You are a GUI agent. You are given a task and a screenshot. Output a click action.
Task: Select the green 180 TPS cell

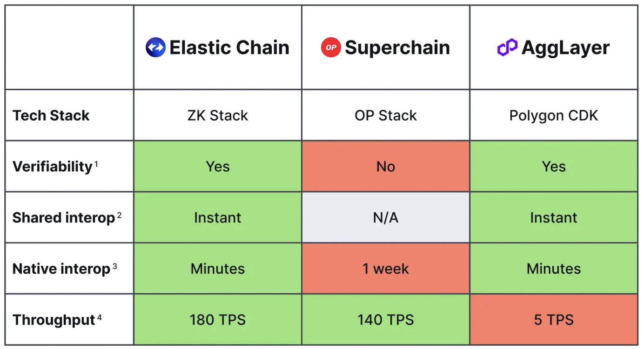pos(218,320)
